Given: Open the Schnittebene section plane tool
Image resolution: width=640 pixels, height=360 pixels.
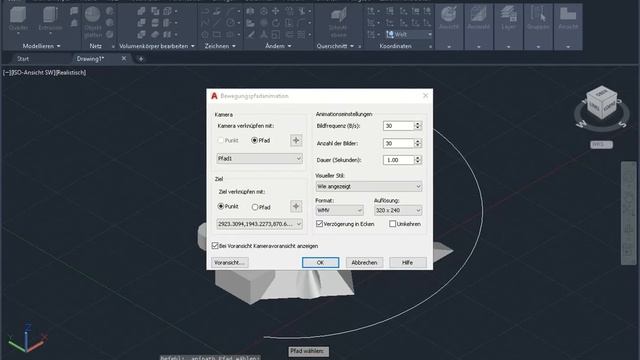Looking at the screenshot, I should coord(338,23).
